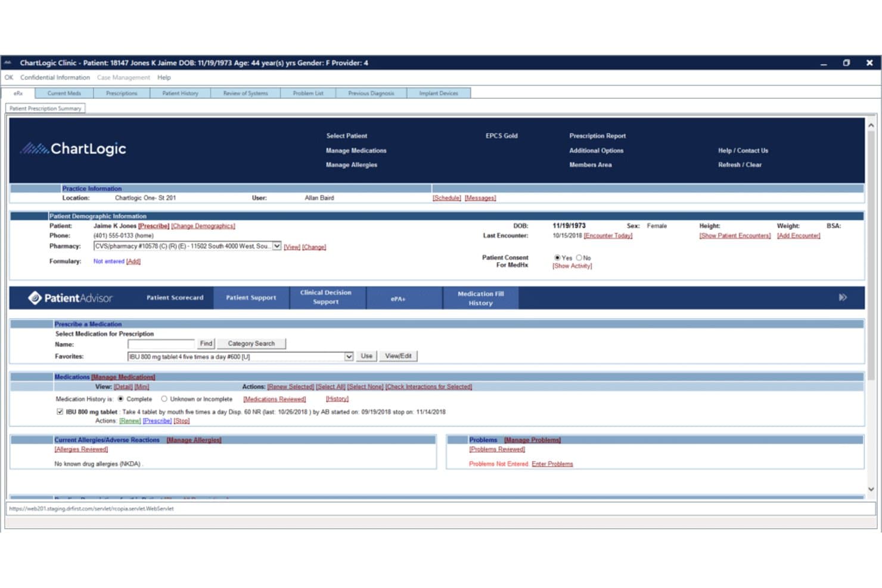Image resolution: width=882 pixels, height=588 pixels.
Task: Click Stop action for IBU 800 mg
Action: coord(182,421)
